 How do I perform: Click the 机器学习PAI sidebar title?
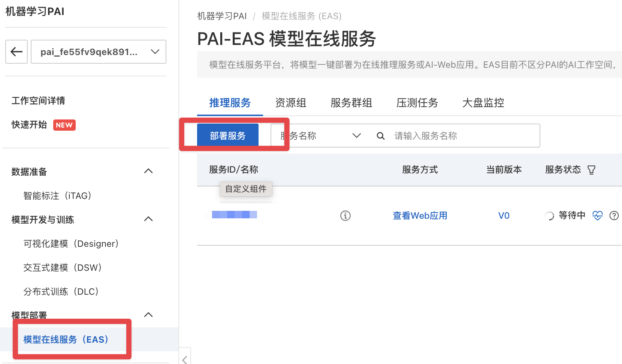35,12
